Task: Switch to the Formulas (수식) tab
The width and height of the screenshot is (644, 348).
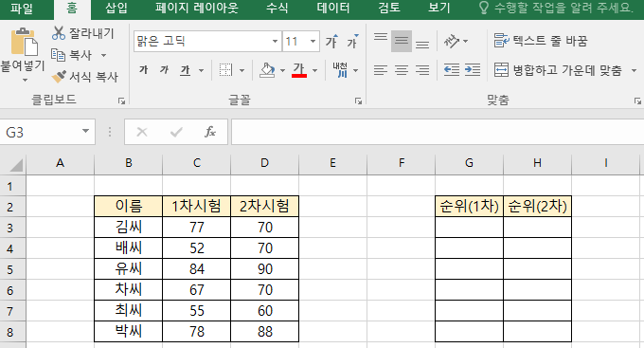Action: click(x=277, y=9)
